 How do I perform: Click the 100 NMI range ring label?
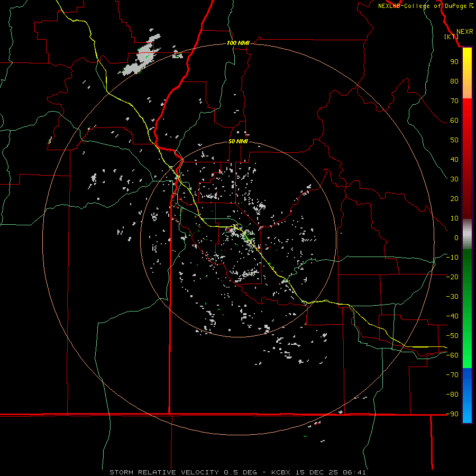point(238,43)
